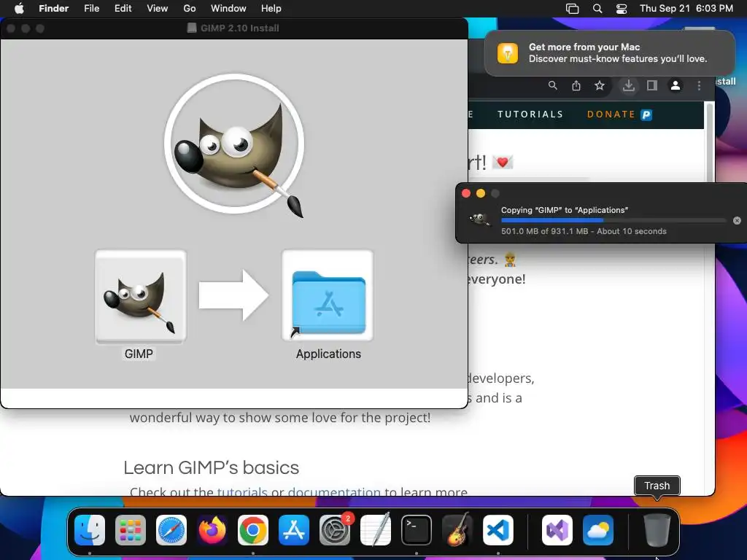This screenshot has width=747, height=560.
Task: Open the cloud weather app in Dock
Action: [x=598, y=530]
